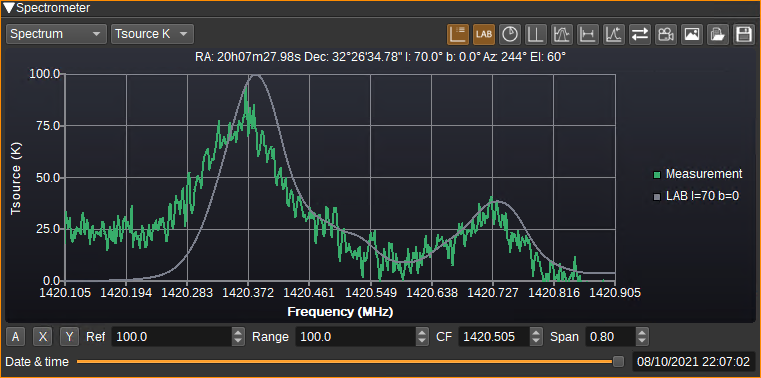Click the vertical marker line icon
This screenshot has width=761, height=378.
[536, 34]
